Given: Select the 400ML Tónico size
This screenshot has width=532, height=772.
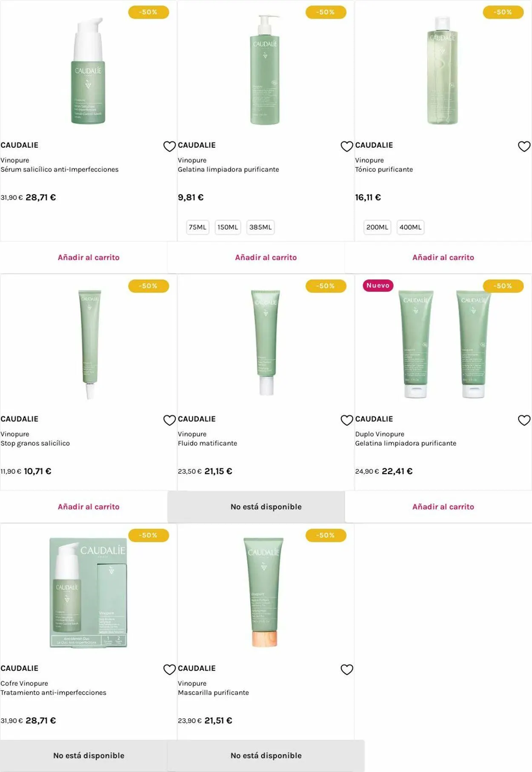Looking at the screenshot, I should click(410, 227).
